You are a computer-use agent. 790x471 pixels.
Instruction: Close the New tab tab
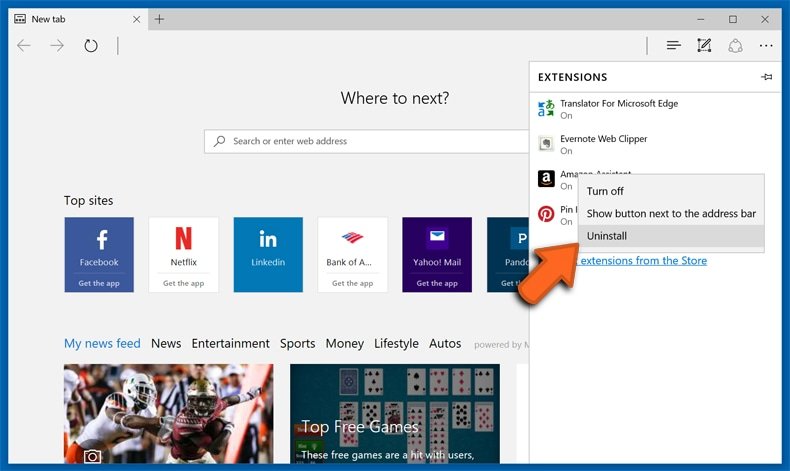click(x=137, y=19)
